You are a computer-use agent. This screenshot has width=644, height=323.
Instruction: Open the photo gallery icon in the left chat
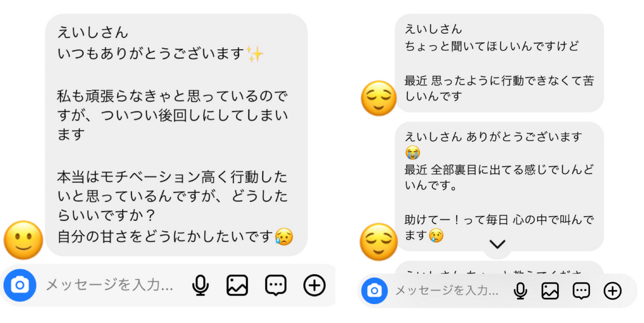(237, 285)
